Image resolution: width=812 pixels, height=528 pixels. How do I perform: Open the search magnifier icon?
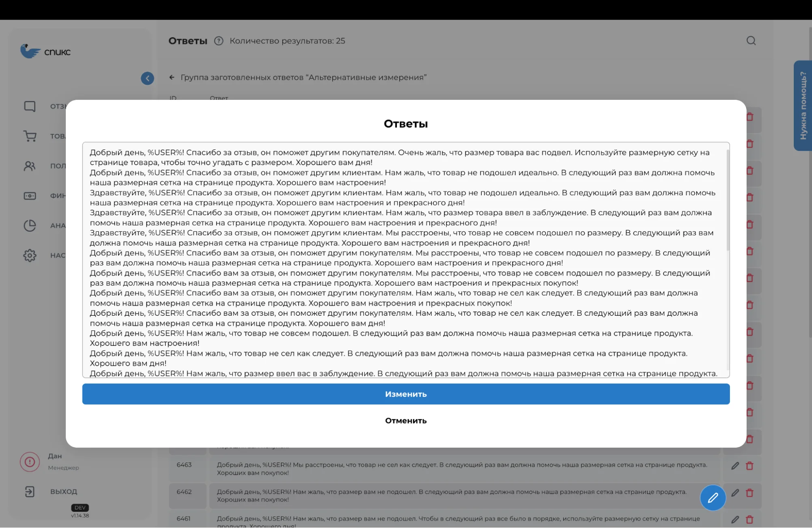click(x=751, y=41)
